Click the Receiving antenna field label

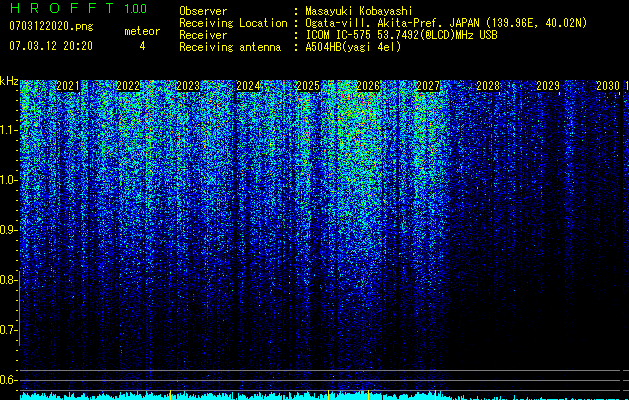(x=230, y=47)
